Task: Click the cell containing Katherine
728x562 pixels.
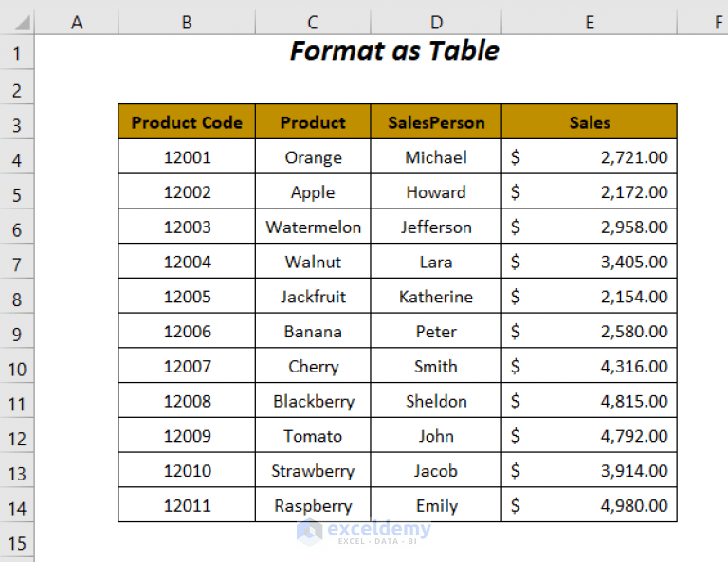Action: pos(436,296)
